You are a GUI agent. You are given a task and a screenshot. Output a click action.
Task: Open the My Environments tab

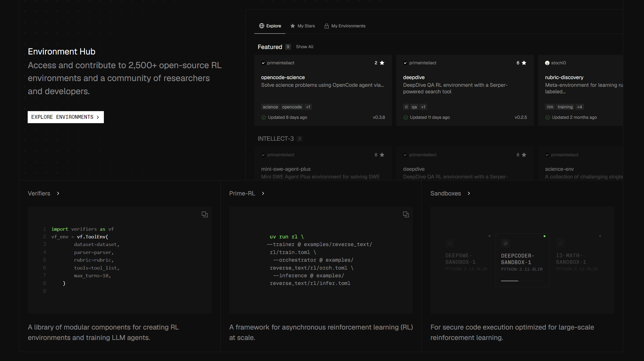click(345, 26)
